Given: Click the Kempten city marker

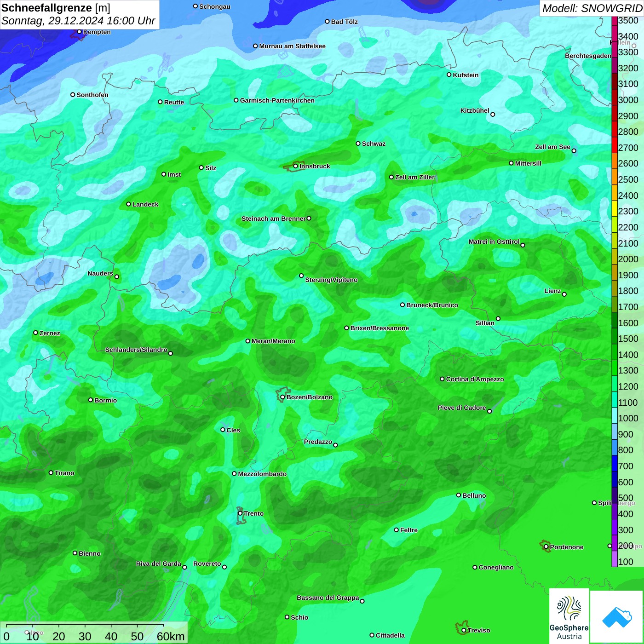Looking at the screenshot, I should click(x=79, y=32).
